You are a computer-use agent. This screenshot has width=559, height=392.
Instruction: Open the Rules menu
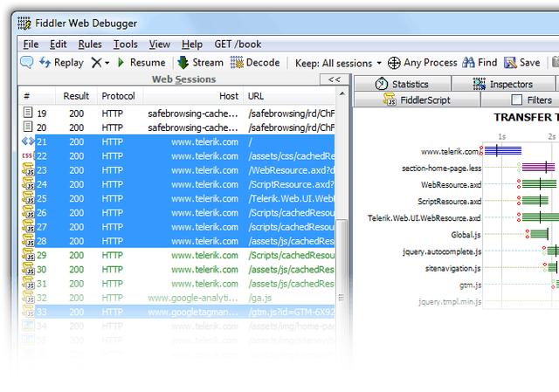point(90,45)
